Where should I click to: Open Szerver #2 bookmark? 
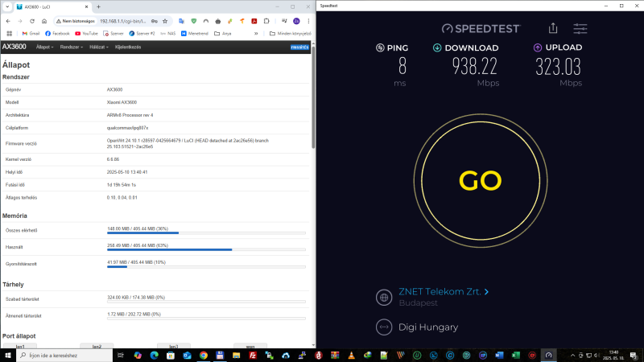pos(142,34)
